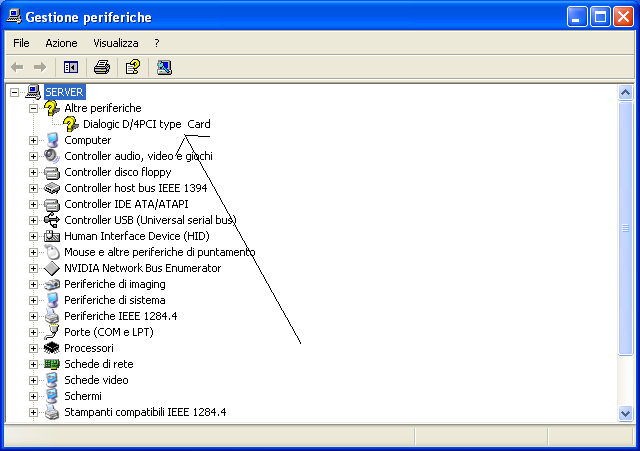Click the USB controller icon
The image size is (640, 451).
[x=52, y=220]
